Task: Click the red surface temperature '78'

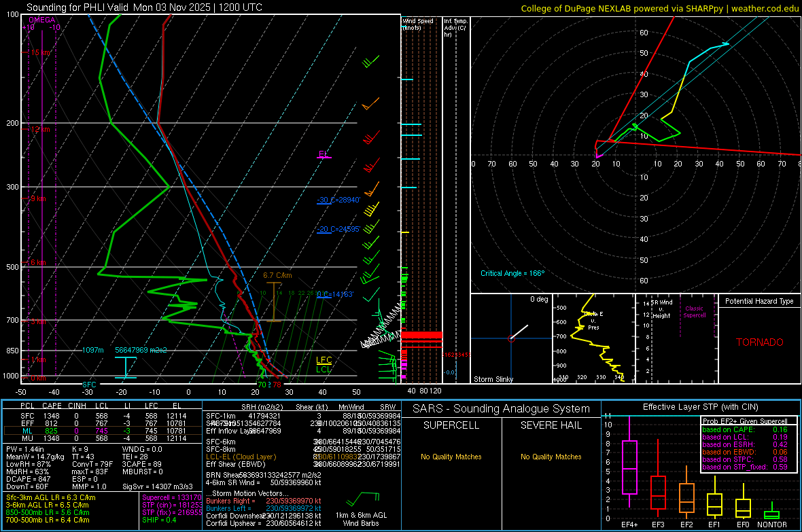Action: [277, 385]
